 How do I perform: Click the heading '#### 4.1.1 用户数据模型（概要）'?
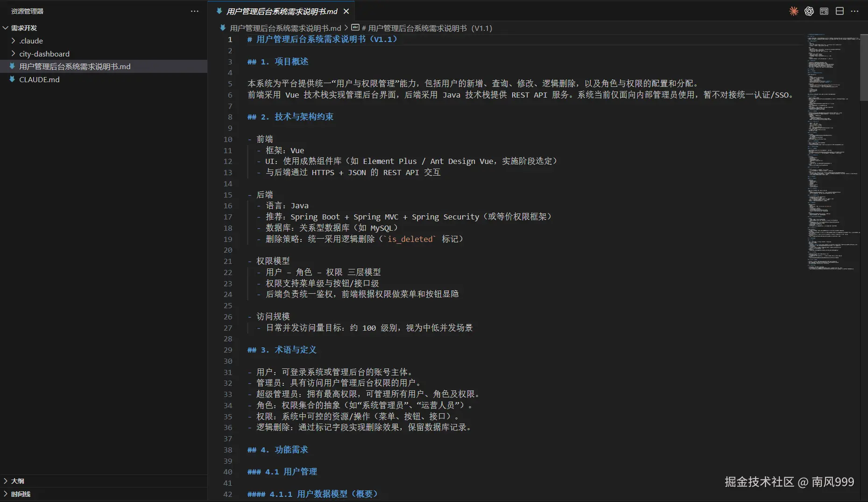click(x=312, y=494)
